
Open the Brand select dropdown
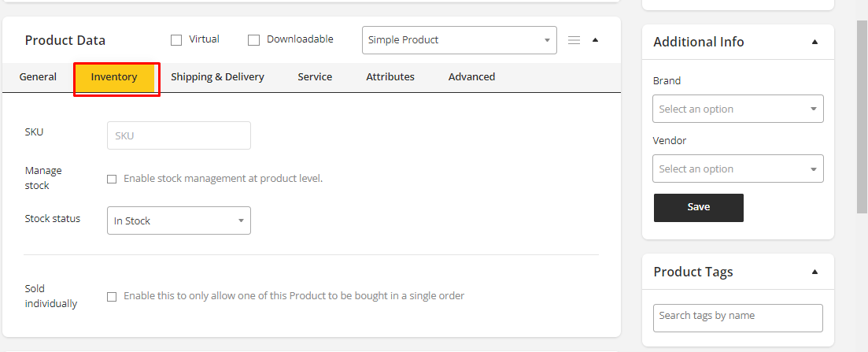[x=737, y=109]
